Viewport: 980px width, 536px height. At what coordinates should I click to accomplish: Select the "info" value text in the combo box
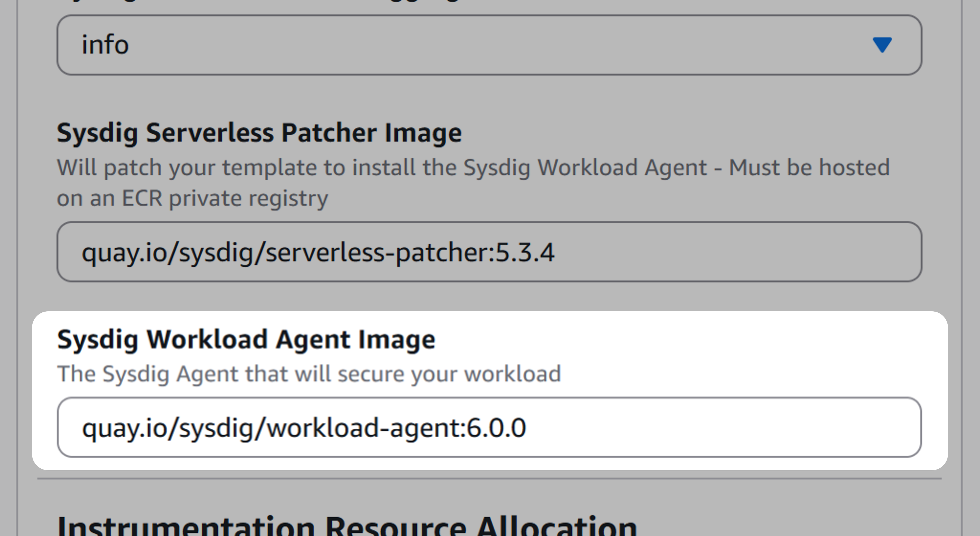106,45
